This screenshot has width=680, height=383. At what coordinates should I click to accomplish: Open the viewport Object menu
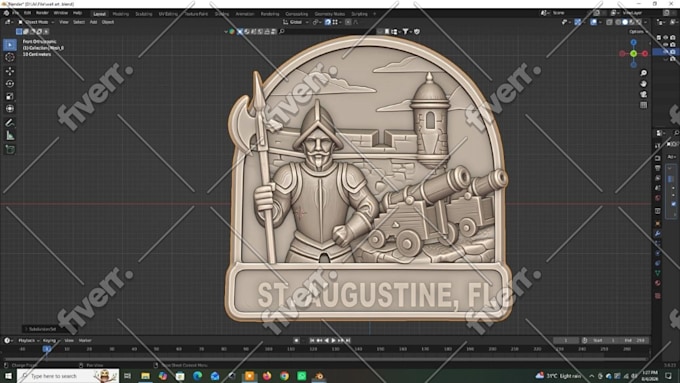tap(108, 22)
